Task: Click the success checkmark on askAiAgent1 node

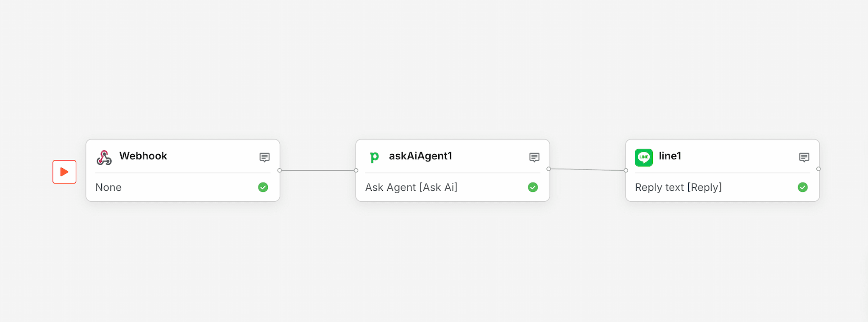Action: (x=533, y=187)
